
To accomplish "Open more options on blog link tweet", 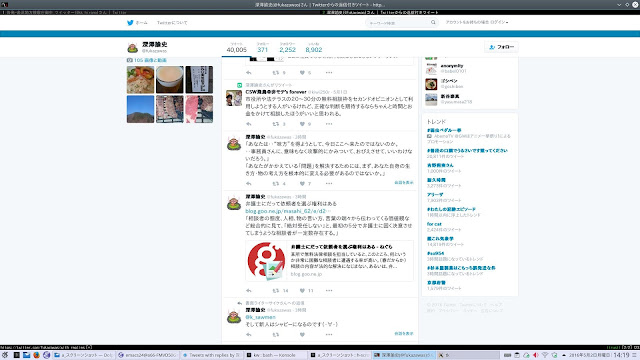I will (329, 291).
